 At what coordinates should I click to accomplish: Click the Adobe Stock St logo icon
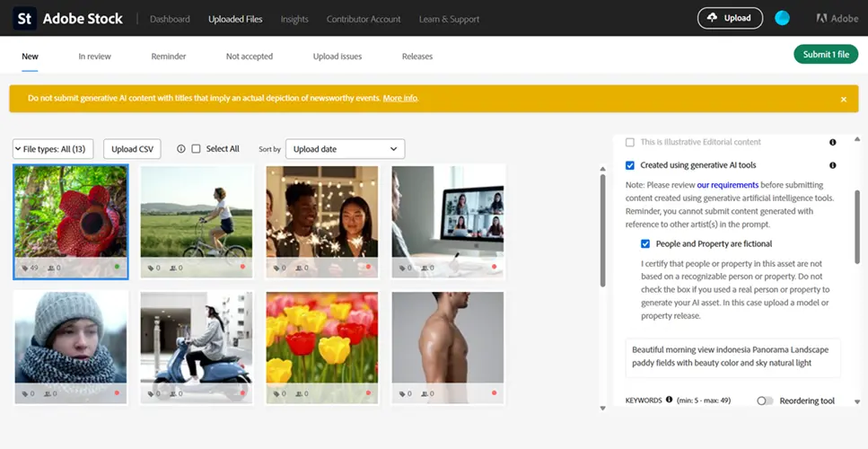tap(24, 18)
